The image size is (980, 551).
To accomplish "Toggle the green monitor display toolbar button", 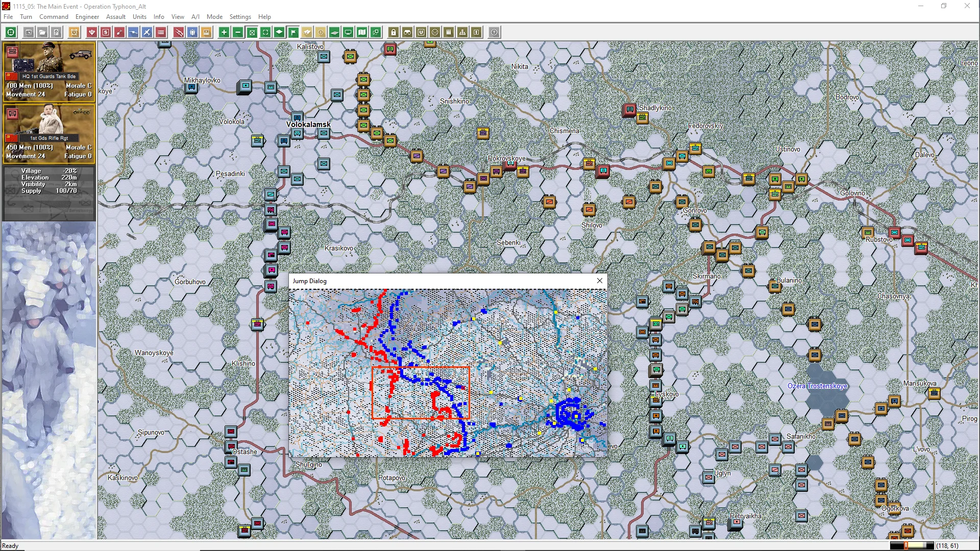I will (x=348, y=32).
